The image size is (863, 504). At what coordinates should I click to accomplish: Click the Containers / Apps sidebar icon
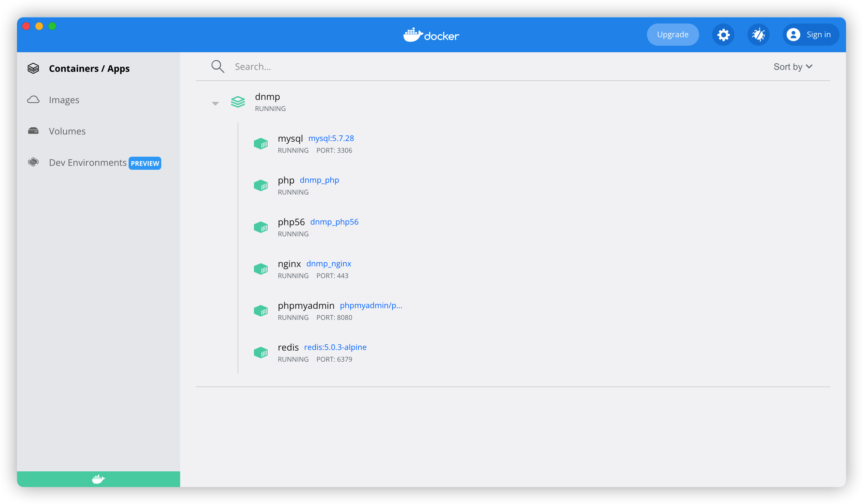(33, 69)
